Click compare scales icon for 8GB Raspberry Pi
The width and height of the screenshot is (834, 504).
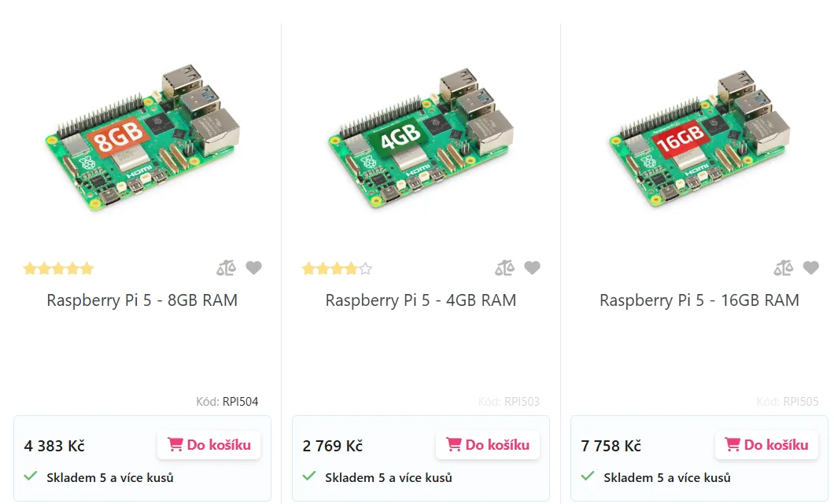[x=226, y=268]
